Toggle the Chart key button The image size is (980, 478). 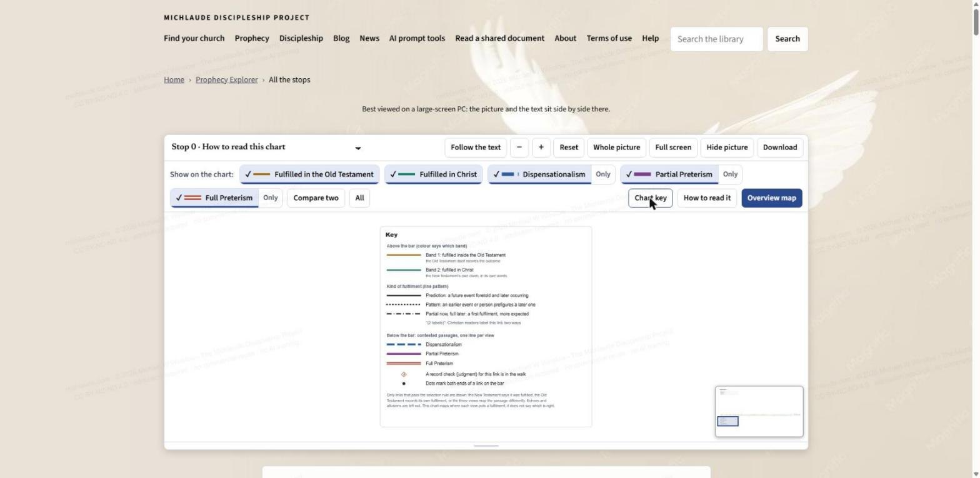pyautogui.click(x=651, y=198)
